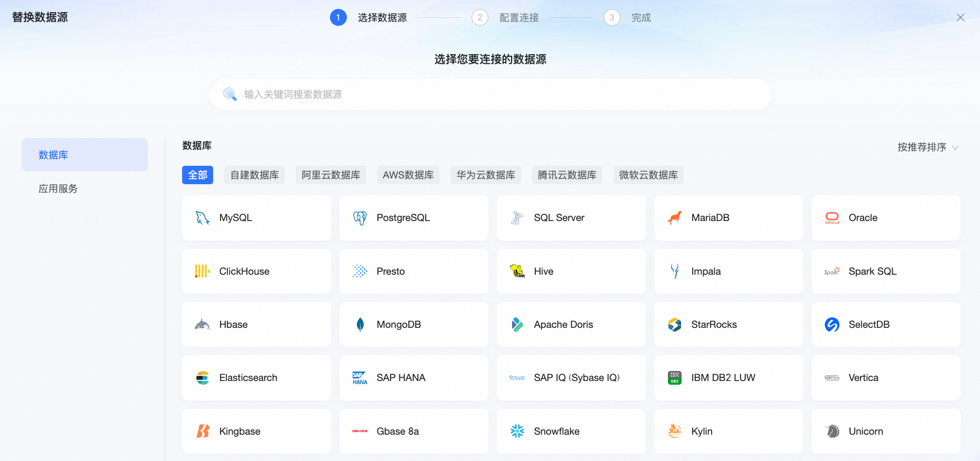980x461 pixels.
Task: Click the PostgreSQL elephant icon
Action: (x=360, y=218)
